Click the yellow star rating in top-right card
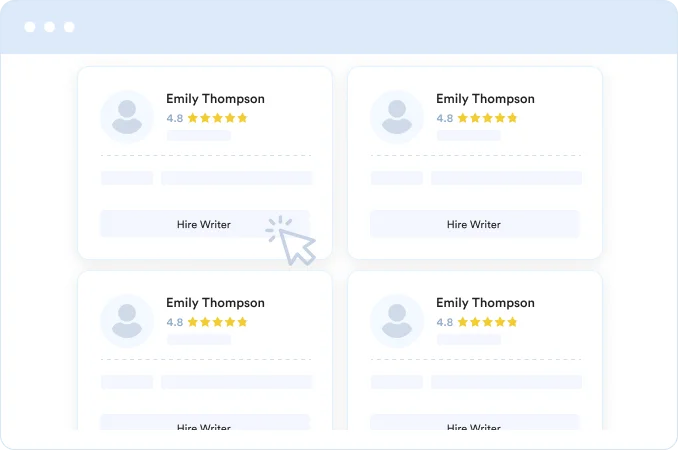Screen dimensions: 678x450 pyautogui.click(x=487, y=118)
